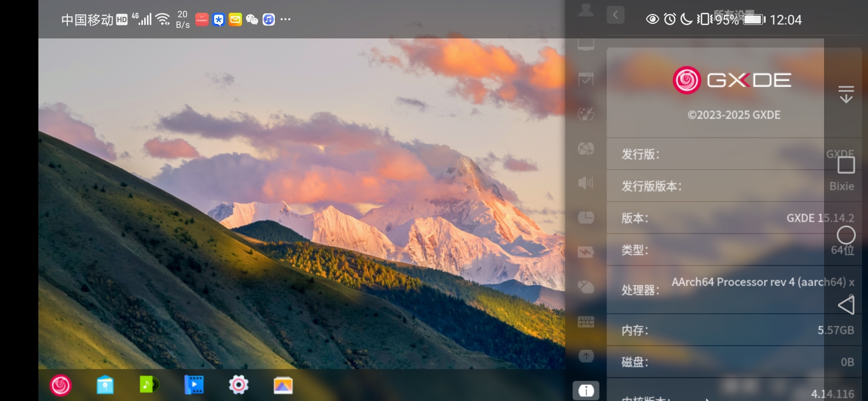
Task: Select the Sound speaker icon in sidebar
Action: coord(585,183)
